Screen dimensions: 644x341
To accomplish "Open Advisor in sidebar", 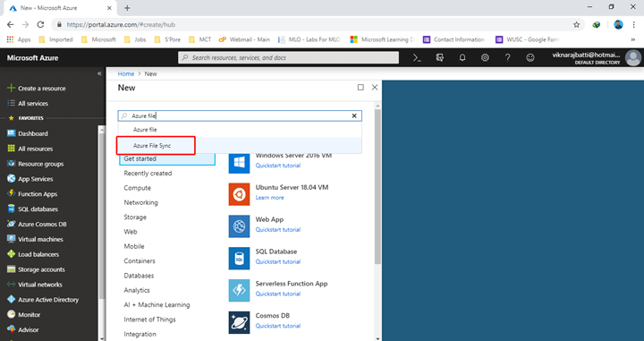I will point(23,329).
